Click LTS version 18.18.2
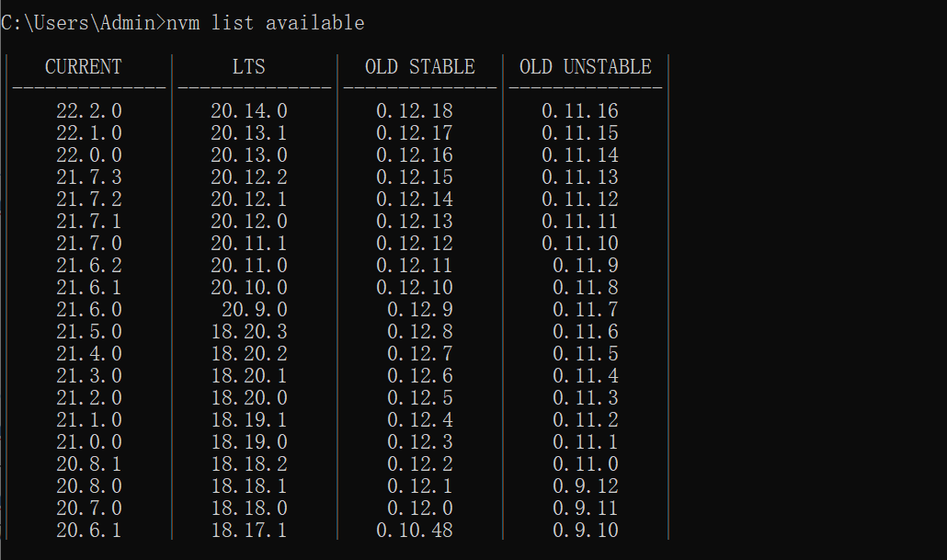Image resolution: width=947 pixels, height=560 pixels. (x=249, y=464)
